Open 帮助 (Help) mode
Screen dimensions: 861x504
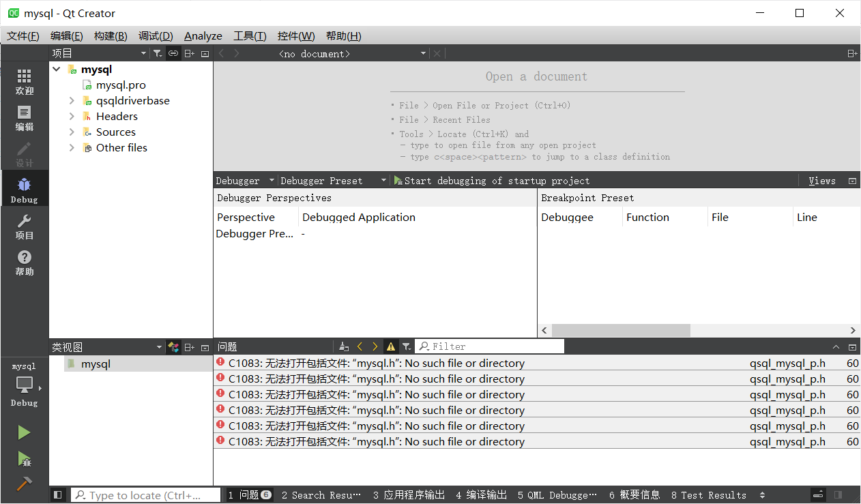(x=25, y=262)
